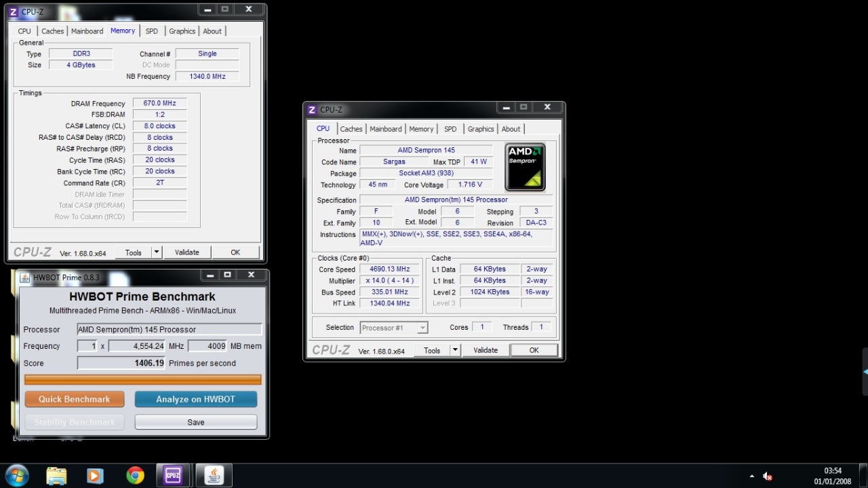Click the Multiplier x 14.0 value
This screenshot has height=488, width=868.
pyautogui.click(x=389, y=281)
